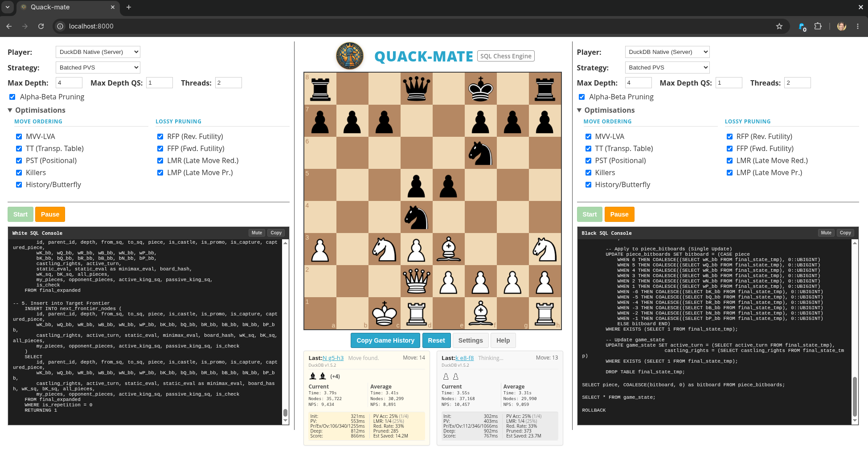
Task: Open the last black move k e8-f8 link
Action: click(464, 358)
